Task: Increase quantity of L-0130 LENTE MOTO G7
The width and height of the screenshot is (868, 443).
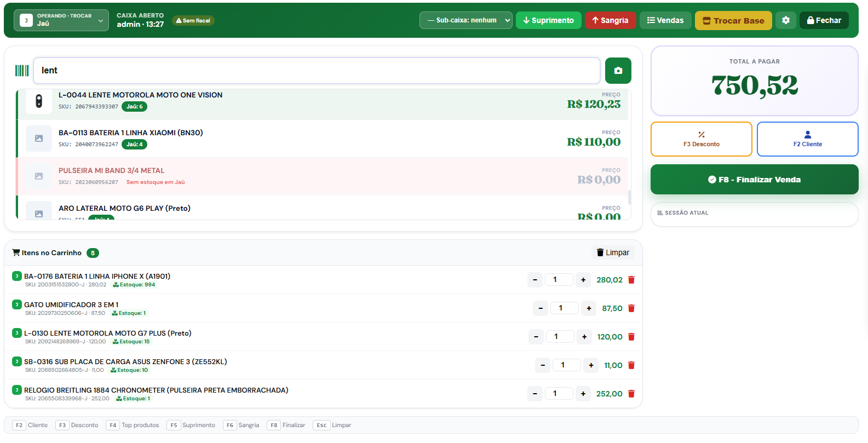Action: point(584,337)
